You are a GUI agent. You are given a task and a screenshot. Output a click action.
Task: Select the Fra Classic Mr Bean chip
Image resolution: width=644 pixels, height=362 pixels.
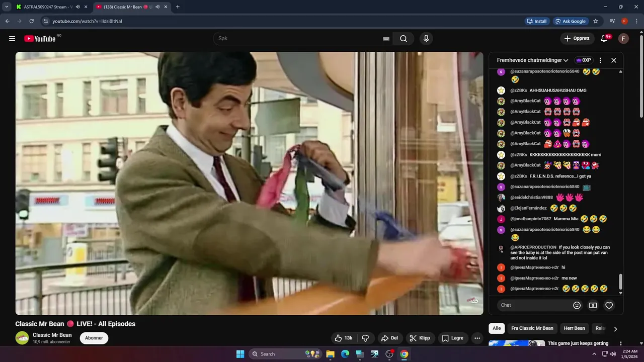pyautogui.click(x=532, y=328)
